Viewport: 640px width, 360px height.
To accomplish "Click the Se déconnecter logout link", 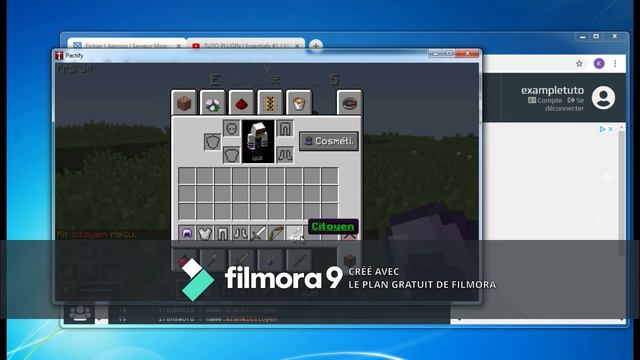I will click(x=564, y=104).
